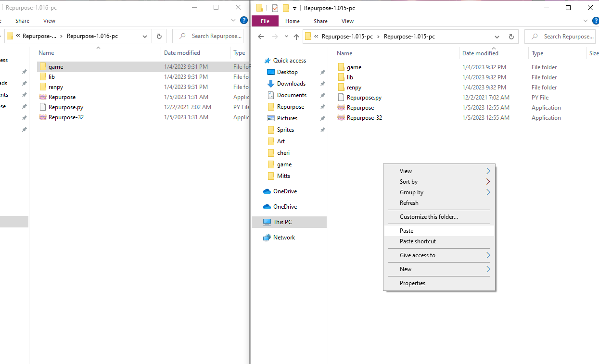Sort by Name column in the 1.016-pc window
This screenshot has height=364, width=599.
46,53
